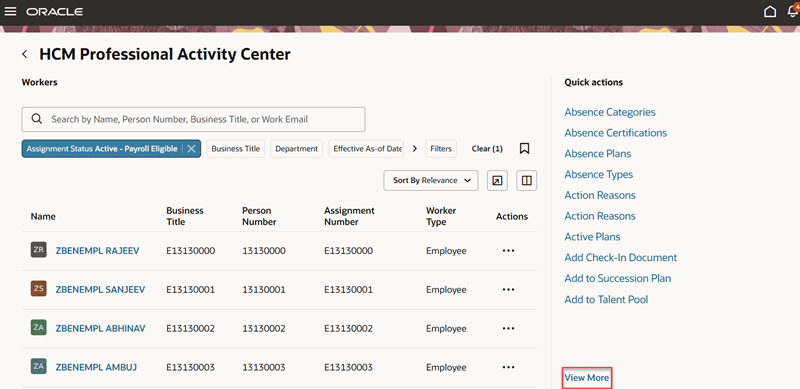Click the Name column header

point(43,216)
